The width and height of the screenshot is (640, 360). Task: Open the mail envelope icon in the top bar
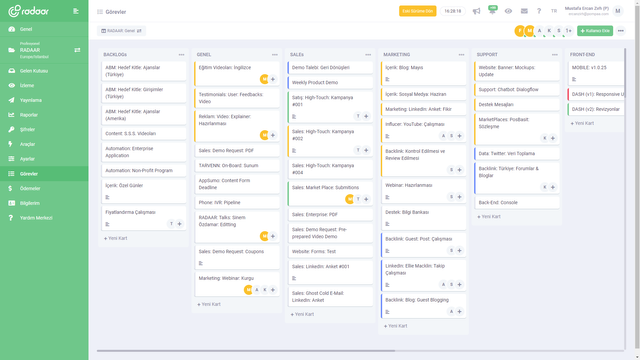[524, 11]
